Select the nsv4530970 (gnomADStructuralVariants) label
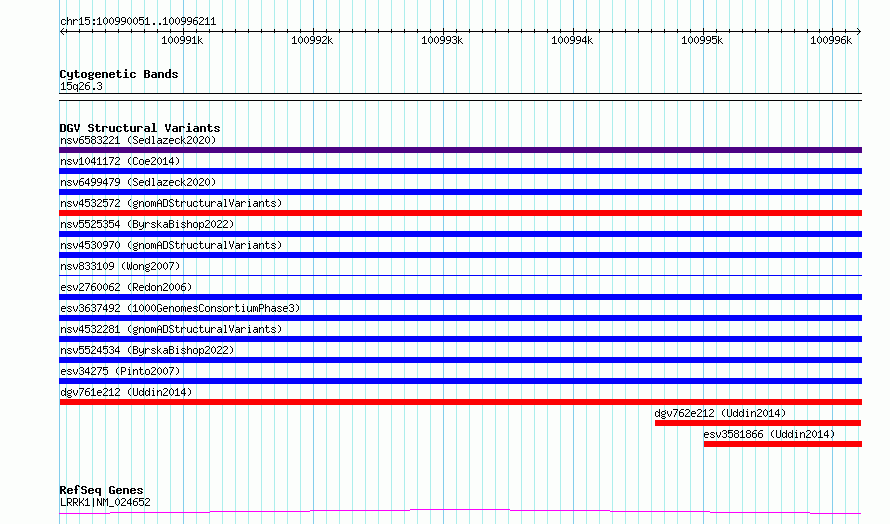Screen dimensions: 890x524 click(171, 245)
